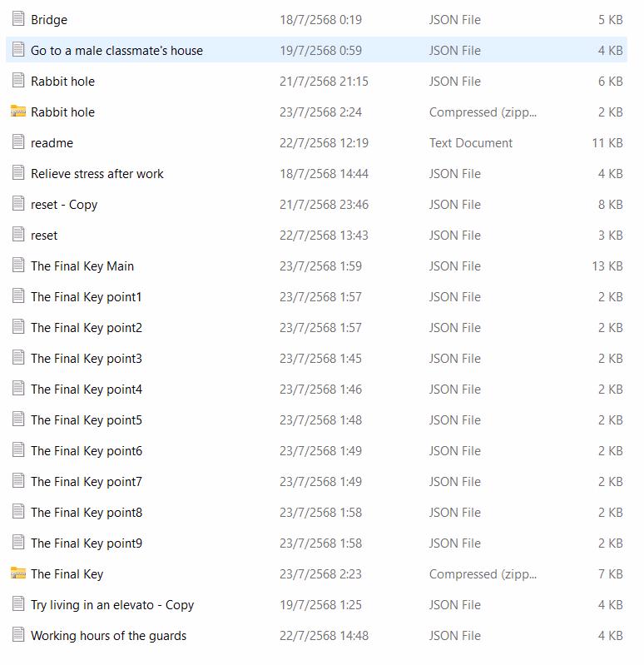Click the date 23/7/2568 2:24
Viewport: 644px width, 665px height.
click(321, 112)
